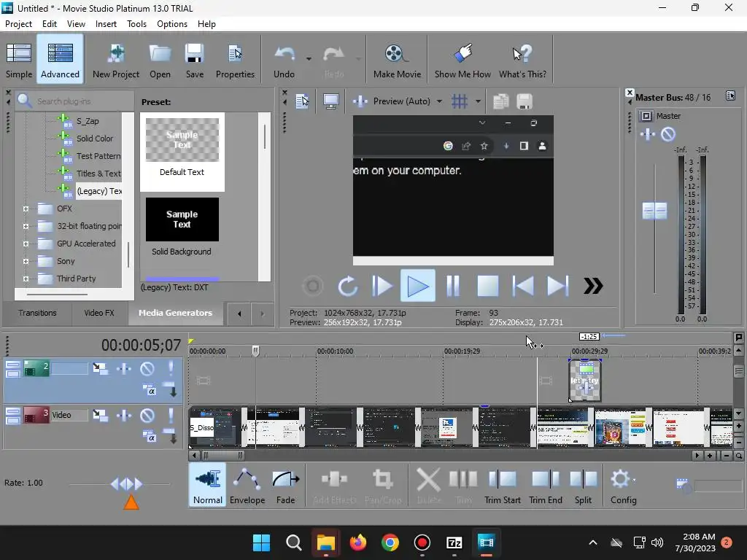Viewport: 747px width, 560px height.
Task: Open the Config toolbar options
Action: coord(623,485)
